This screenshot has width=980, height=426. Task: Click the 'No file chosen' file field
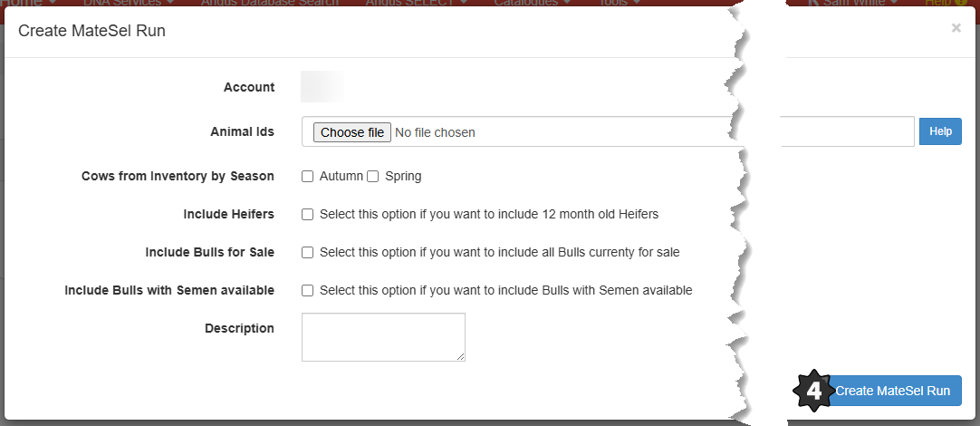[x=436, y=132]
